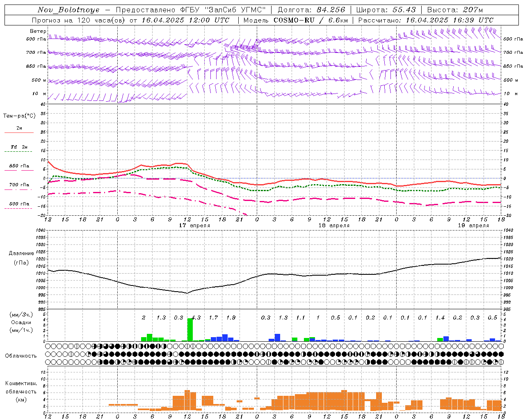Click the 1.1 precipitation total value
Screen dimensions: 525x420
coord(301,317)
